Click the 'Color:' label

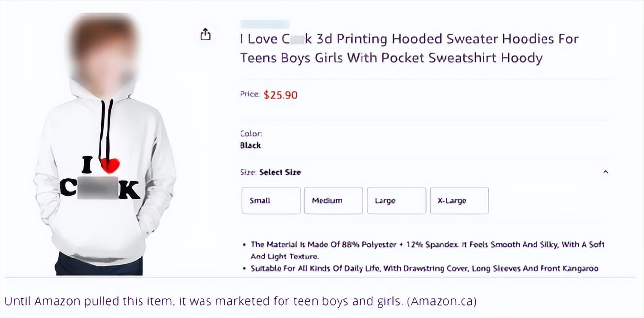click(251, 133)
